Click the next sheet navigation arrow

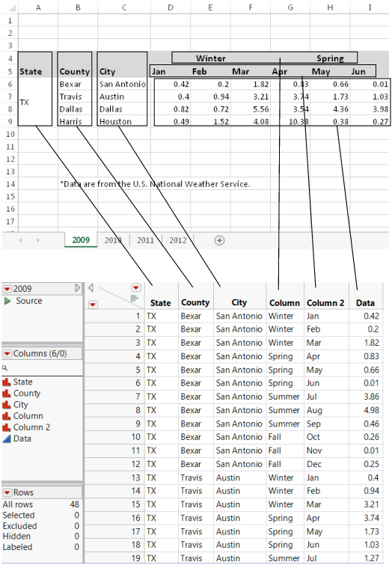pos(38,240)
